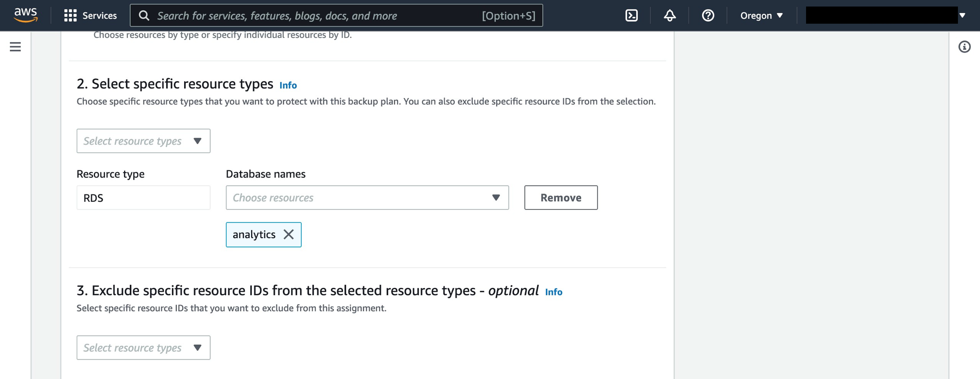Image resolution: width=980 pixels, height=379 pixels.
Task: Click the RDS resource type field
Action: [143, 198]
